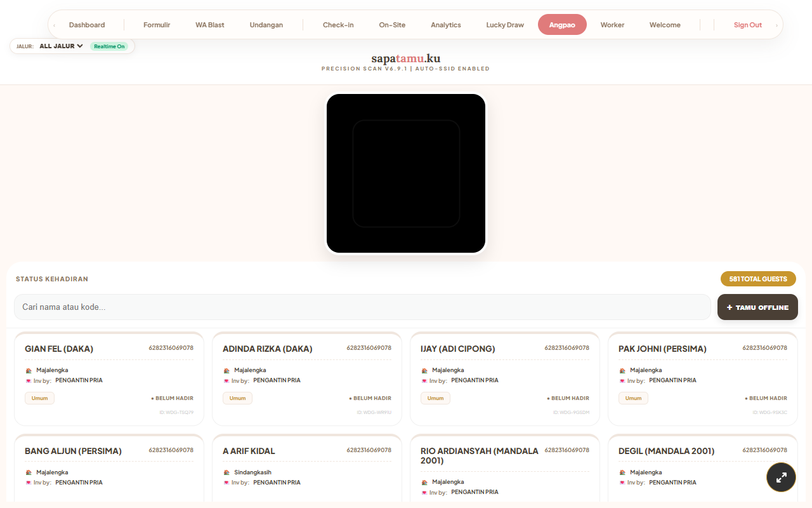Focus the Cari nama atau kode search field
The image size is (812, 508).
tap(362, 307)
